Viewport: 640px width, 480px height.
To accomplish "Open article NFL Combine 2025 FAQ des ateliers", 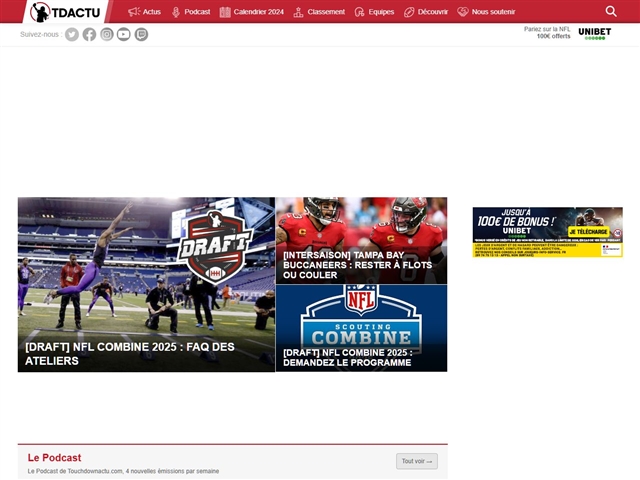I will (x=130, y=354).
